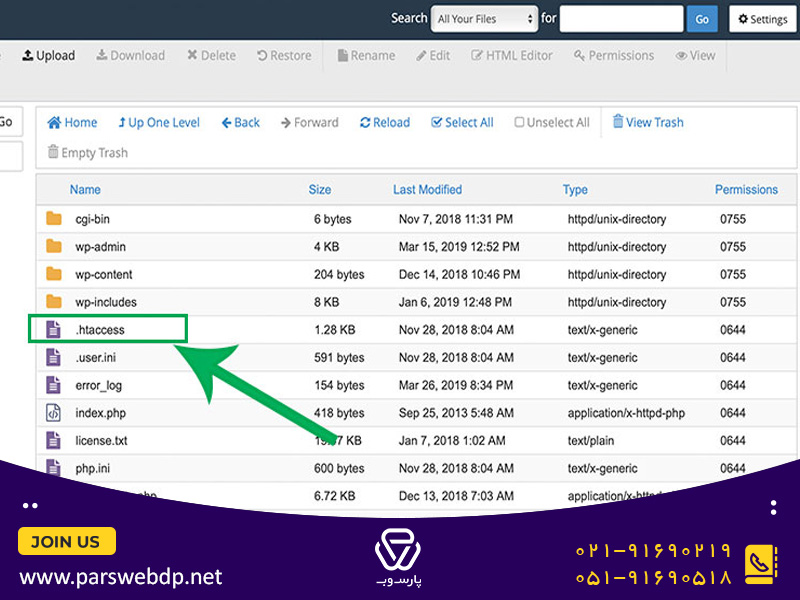Select the index.php file name

pos(101,413)
